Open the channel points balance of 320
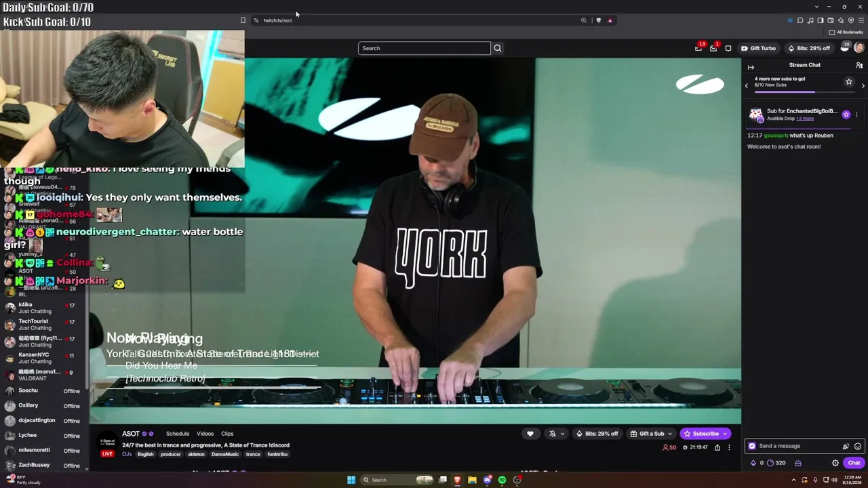Screen dimensions: 868x488 776,463
